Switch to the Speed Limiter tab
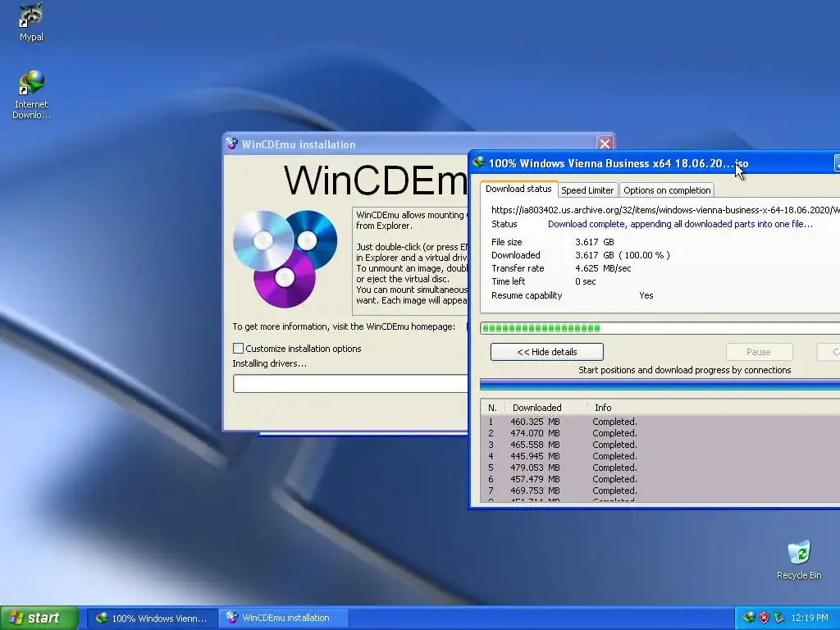The height and width of the screenshot is (630, 840). coord(587,190)
